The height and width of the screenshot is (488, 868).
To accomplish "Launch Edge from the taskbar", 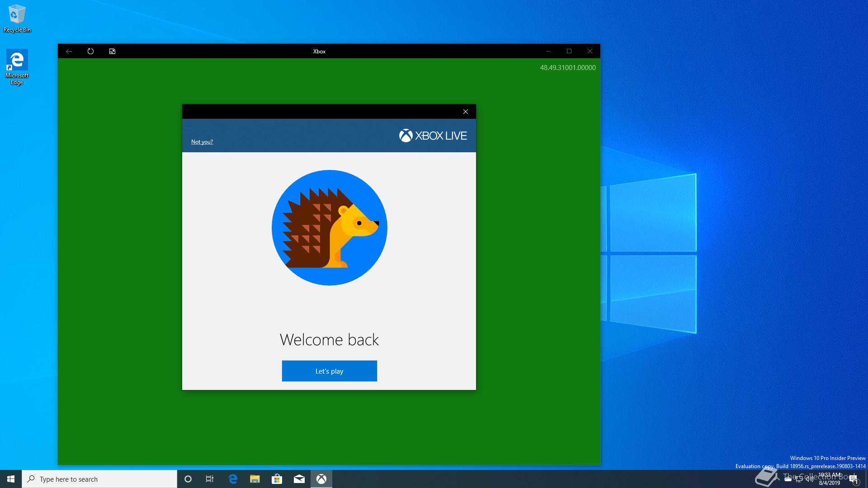I will (x=233, y=479).
